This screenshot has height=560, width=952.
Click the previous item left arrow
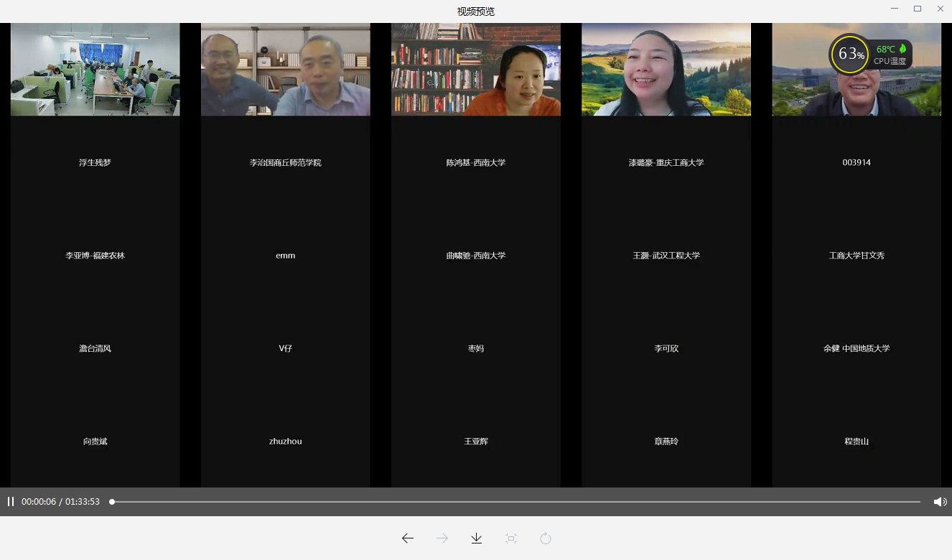(408, 538)
